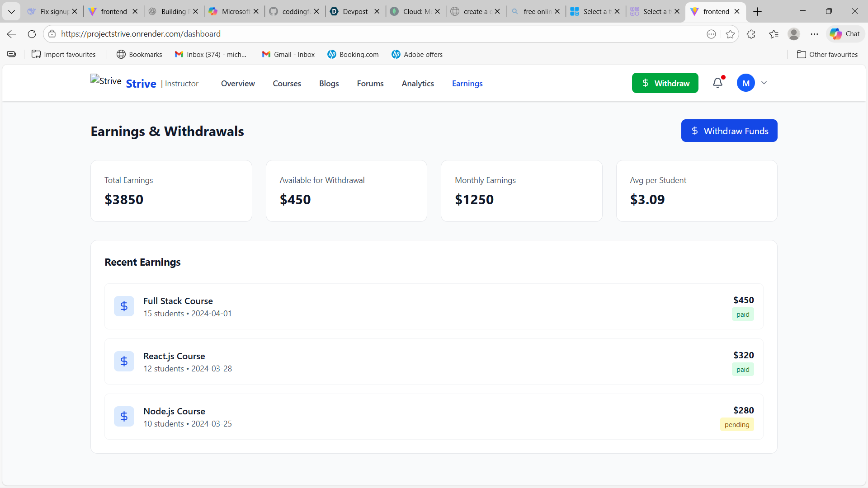Open Copilot Chat in the browser toolbar

click(845, 34)
